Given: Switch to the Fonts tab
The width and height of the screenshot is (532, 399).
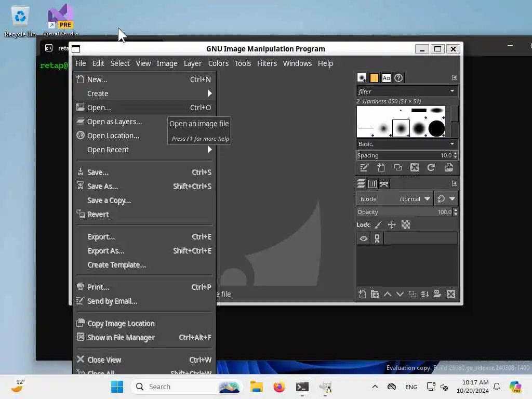Looking at the screenshot, I should pos(386,78).
